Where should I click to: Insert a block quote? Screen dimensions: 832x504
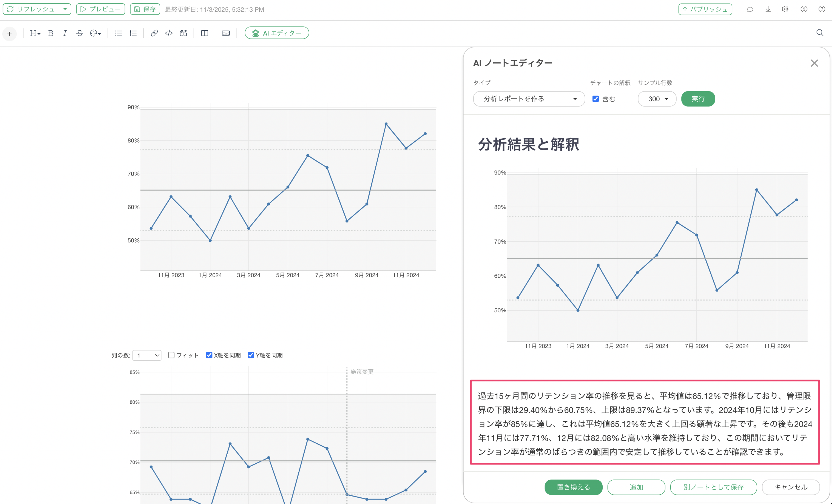pos(183,33)
